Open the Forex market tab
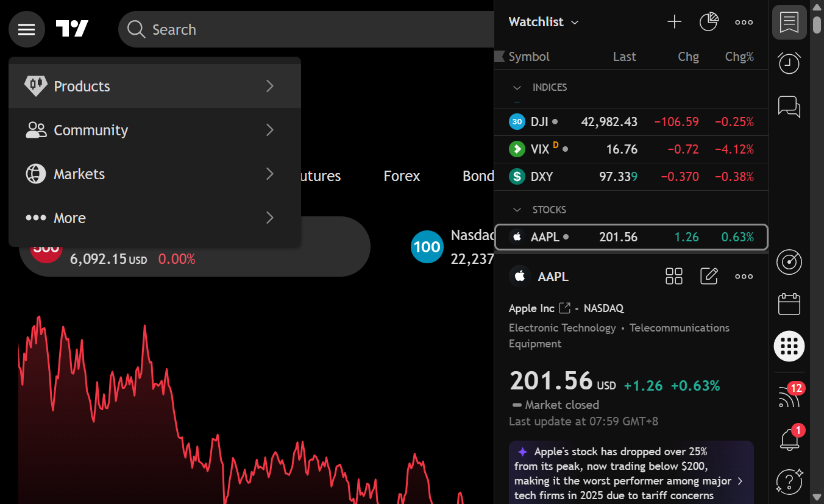This screenshot has width=824, height=504. 402,176
